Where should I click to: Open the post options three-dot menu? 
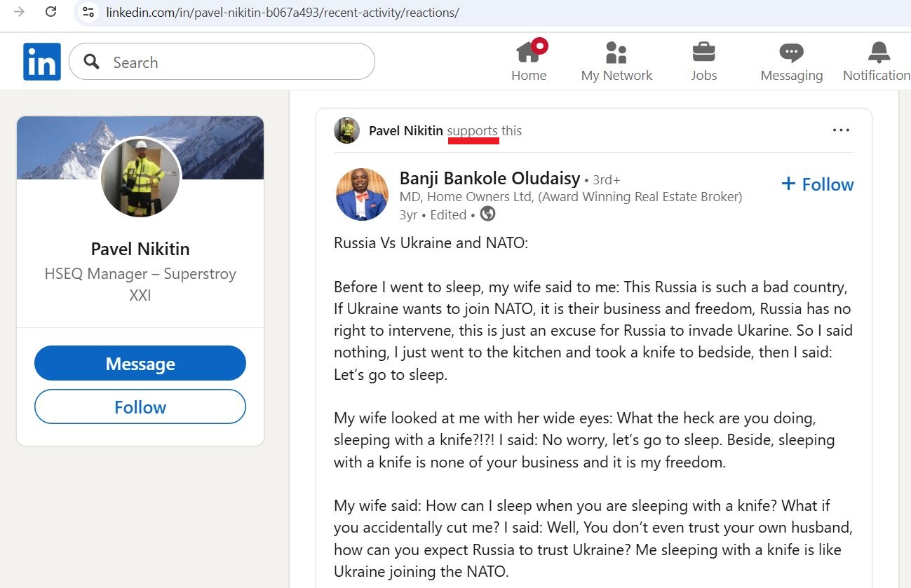pos(840,129)
